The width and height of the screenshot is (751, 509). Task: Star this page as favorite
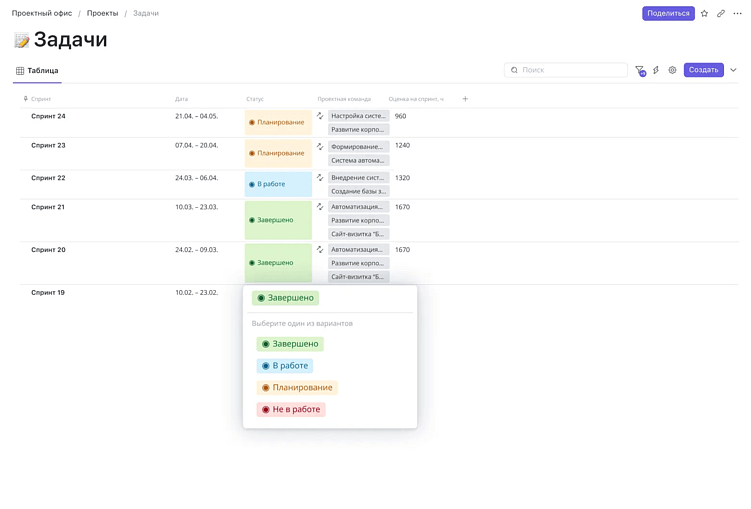704,13
